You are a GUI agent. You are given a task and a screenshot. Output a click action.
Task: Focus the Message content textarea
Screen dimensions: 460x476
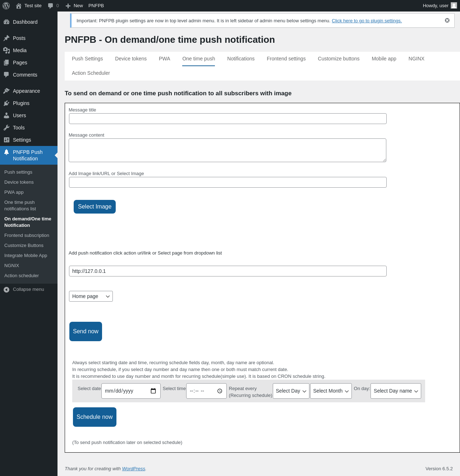pyautogui.click(x=227, y=150)
